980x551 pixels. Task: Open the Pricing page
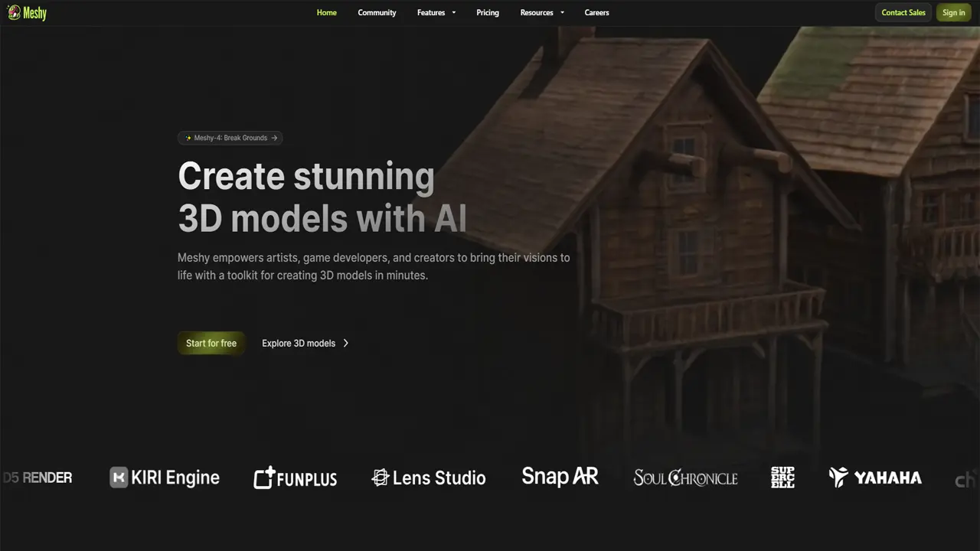click(x=488, y=12)
